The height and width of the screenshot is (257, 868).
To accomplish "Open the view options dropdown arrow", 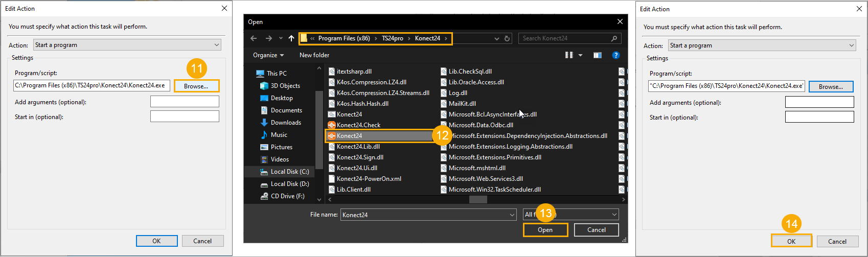I will pyautogui.click(x=580, y=55).
